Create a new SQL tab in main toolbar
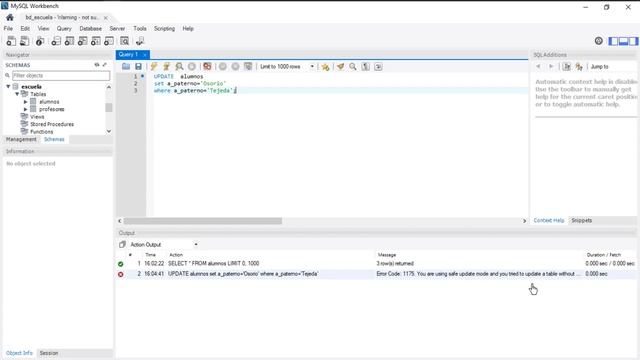640x360 pixels. click(11, 41)
